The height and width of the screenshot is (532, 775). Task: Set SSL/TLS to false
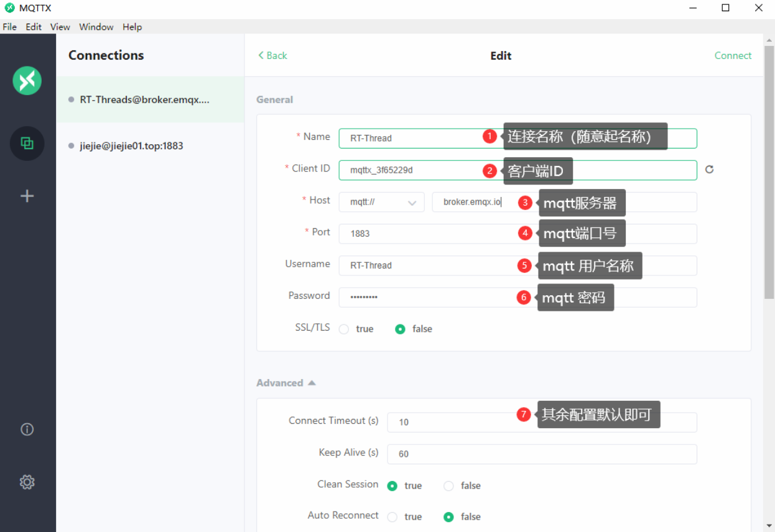[x=400, y=329]
